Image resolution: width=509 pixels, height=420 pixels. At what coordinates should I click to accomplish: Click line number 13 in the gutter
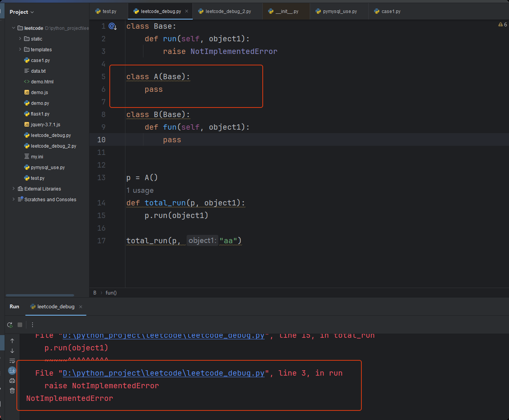tap(101, 177)
